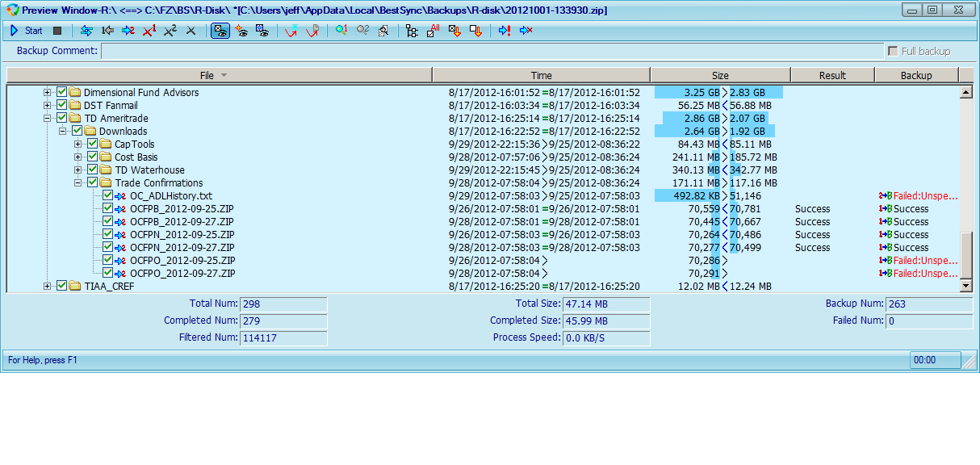
Task: Click the scroll up arrow of file list
Action: point(965,93)
